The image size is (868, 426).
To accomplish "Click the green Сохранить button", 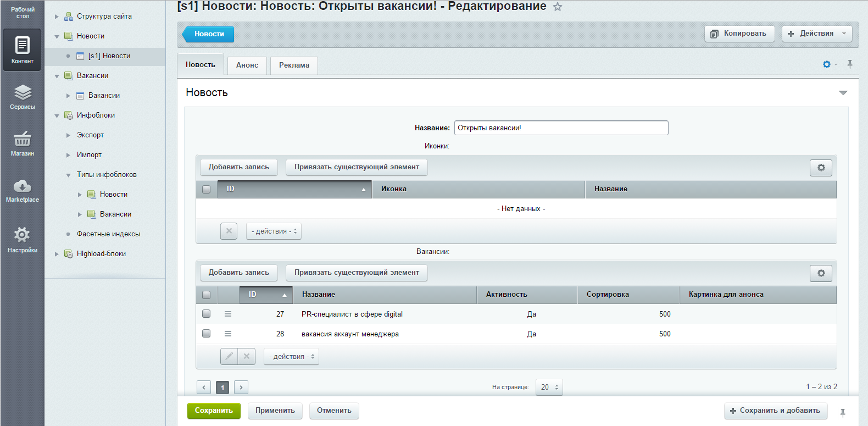I will click(214, 411).
